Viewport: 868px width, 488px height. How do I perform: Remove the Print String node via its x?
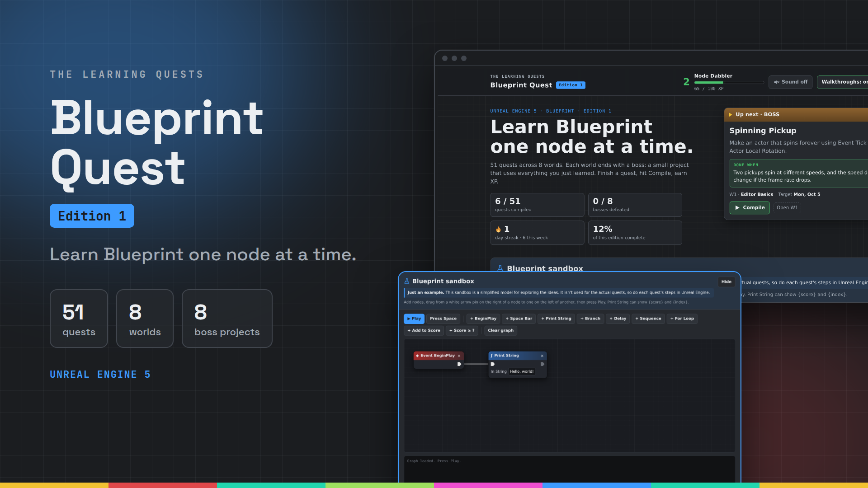[542, 356]
